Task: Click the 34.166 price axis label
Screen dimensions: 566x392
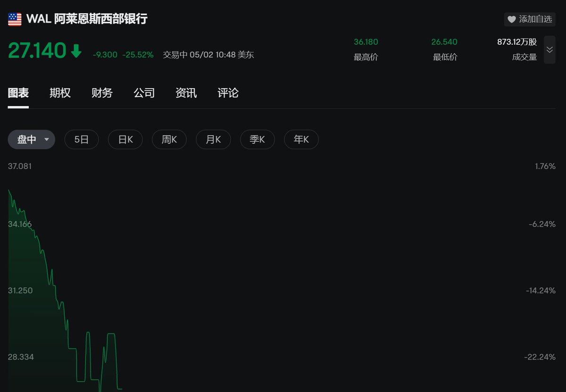Action: tap(20, 224)
